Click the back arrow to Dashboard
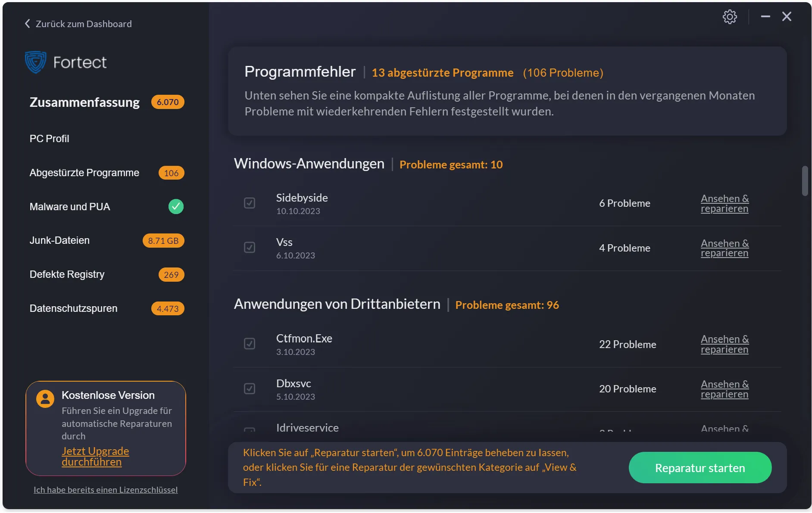This screenshot has width=812, height=513. tap(28, 24)
